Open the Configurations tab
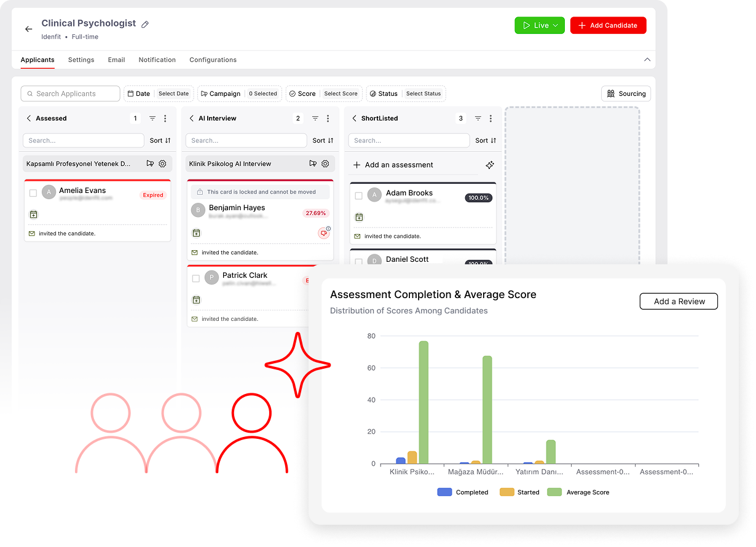The image size is (756, 547). pos(213,60)
